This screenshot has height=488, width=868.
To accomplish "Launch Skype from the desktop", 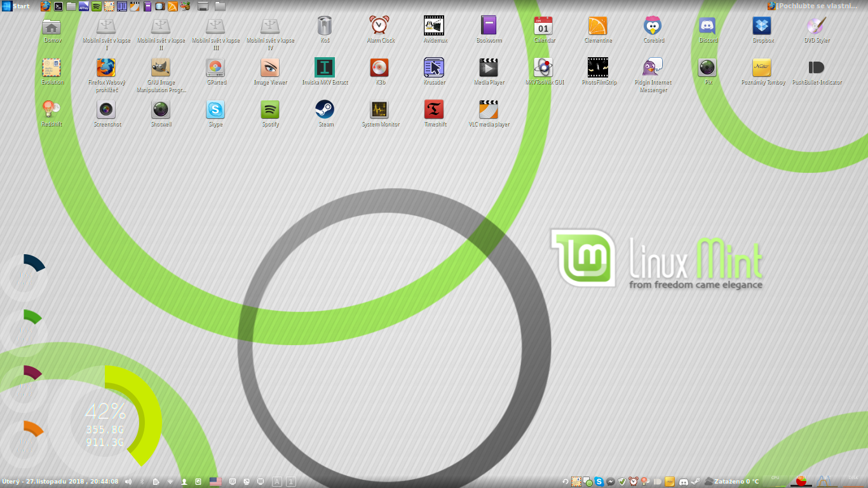I will (216, 113).
